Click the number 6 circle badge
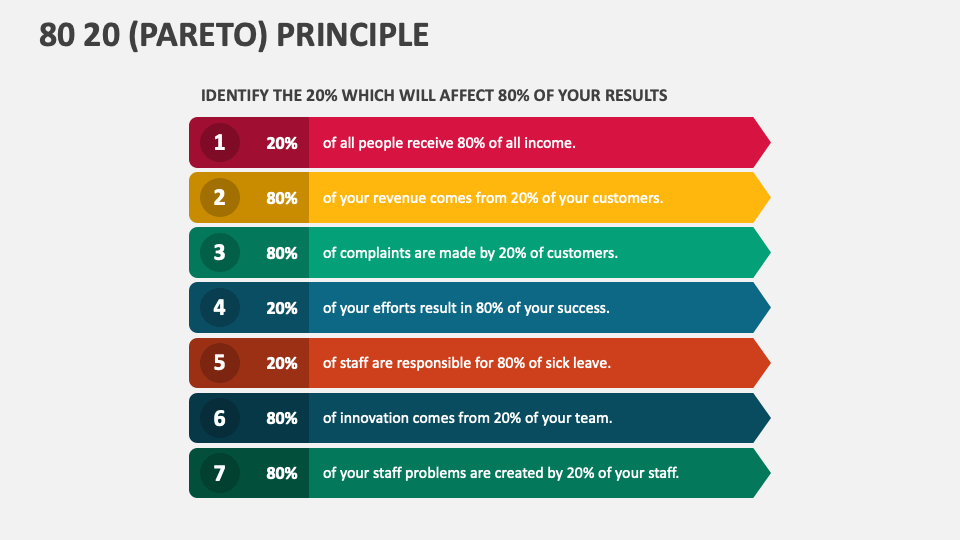Viewport: 960px width, 540px height. click(x=219, y=418)
